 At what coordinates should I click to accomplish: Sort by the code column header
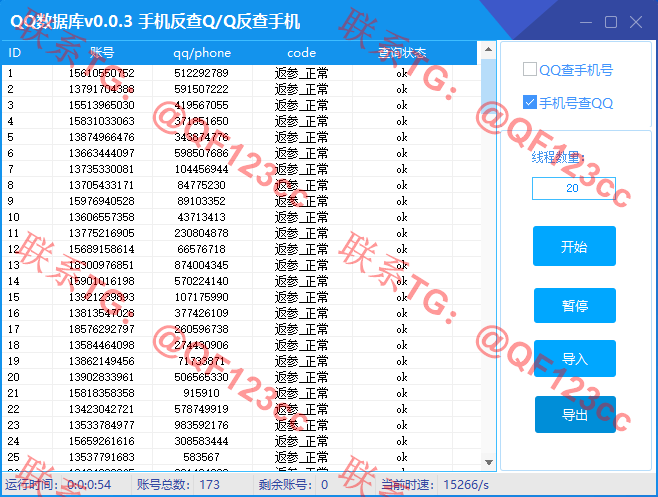301,52
